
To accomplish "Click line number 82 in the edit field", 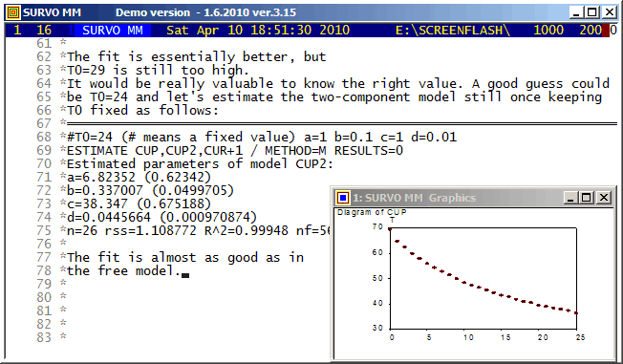I will [x=44, y=324].
